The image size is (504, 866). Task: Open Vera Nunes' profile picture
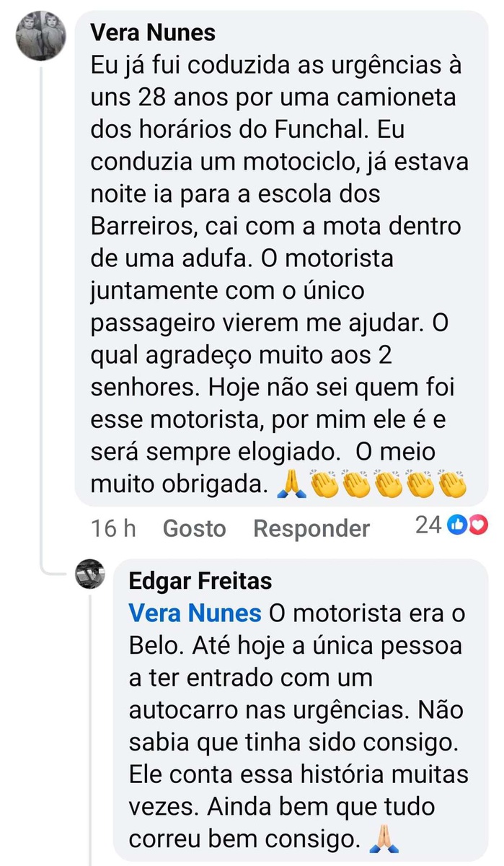pos(41,35)
